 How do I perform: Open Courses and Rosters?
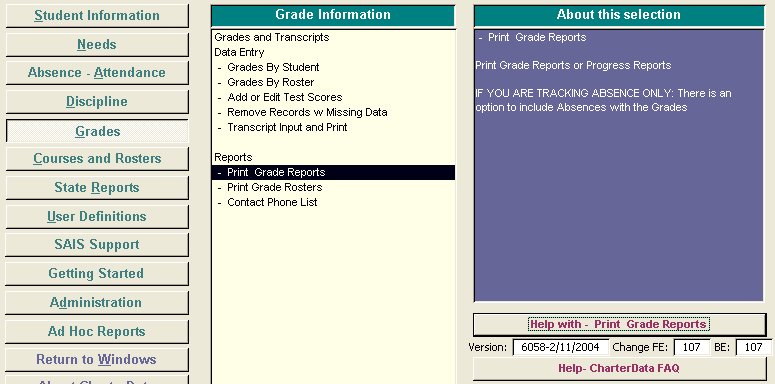(x=97, y=159)
